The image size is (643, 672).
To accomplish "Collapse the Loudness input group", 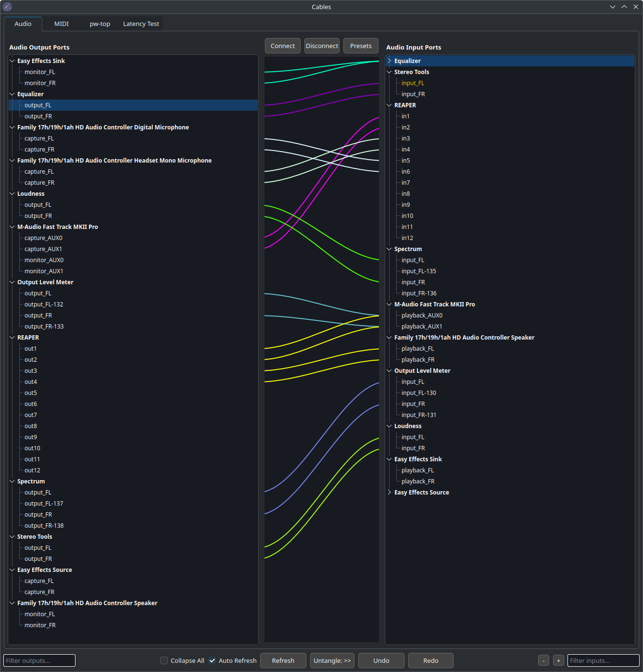I will (x=389, y=426).
